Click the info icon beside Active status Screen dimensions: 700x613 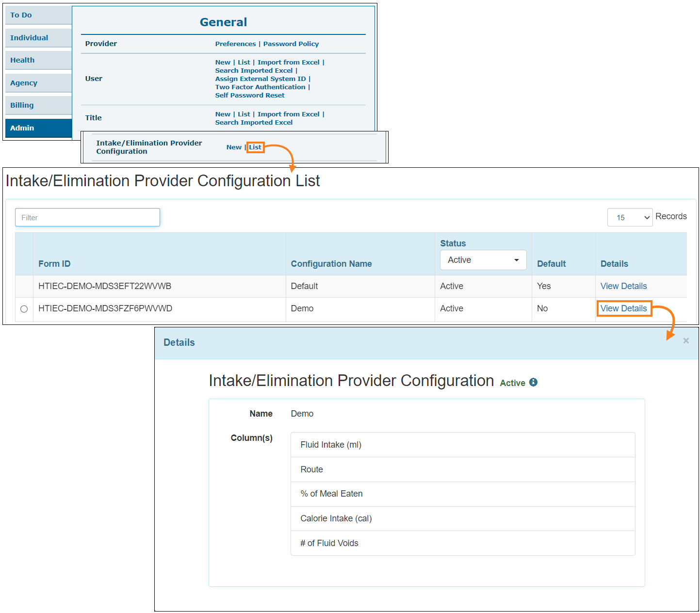[x=533, y=382]
